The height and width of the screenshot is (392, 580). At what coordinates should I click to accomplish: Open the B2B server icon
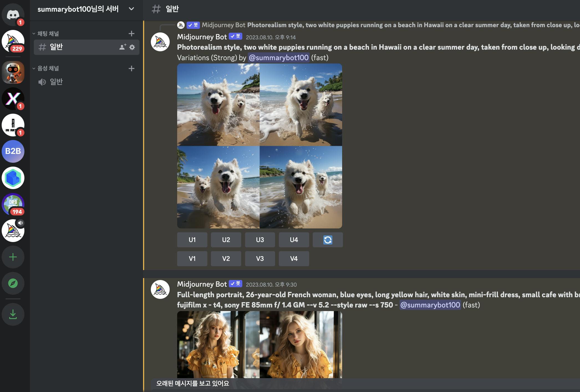13,151
